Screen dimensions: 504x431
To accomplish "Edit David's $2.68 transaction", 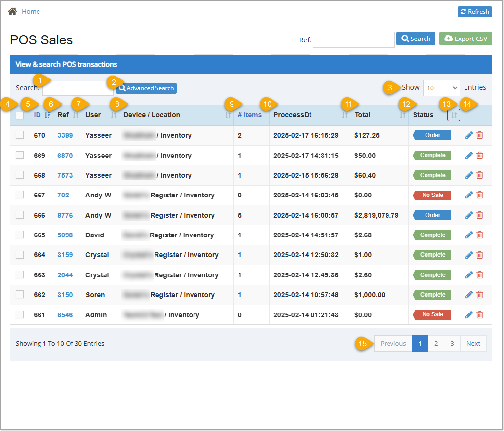I will click(468, 235).
